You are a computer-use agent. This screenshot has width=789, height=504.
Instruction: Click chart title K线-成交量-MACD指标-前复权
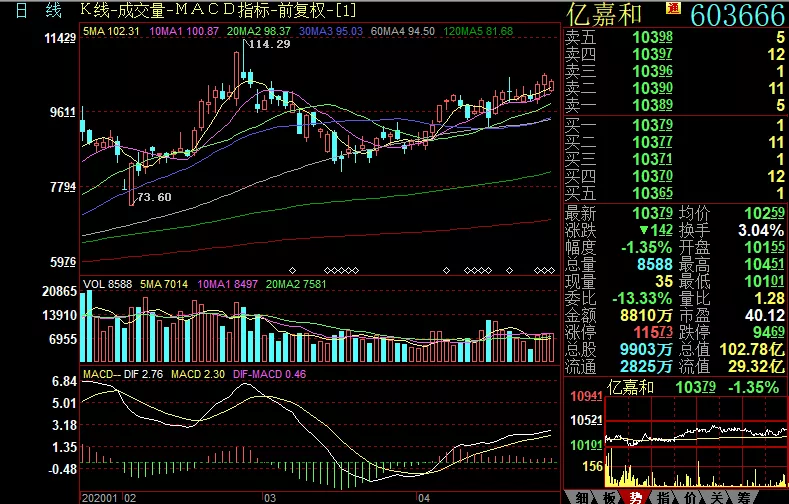pos(218,10)
